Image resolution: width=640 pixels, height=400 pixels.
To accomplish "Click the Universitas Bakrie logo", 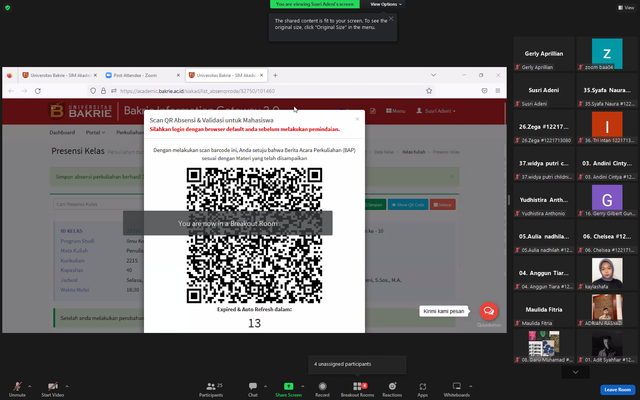I will pyautogui.click(x=81, y=111).
